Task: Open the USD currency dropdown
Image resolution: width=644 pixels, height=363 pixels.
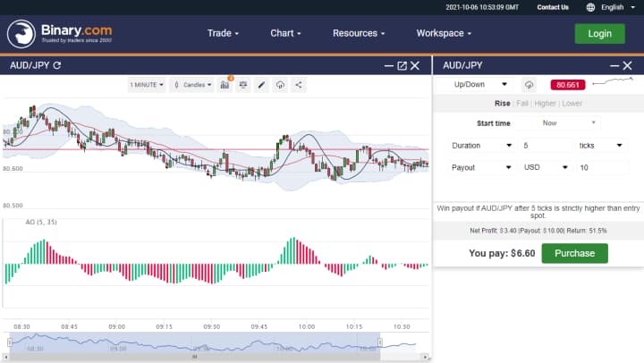Action: coord(546,167)
